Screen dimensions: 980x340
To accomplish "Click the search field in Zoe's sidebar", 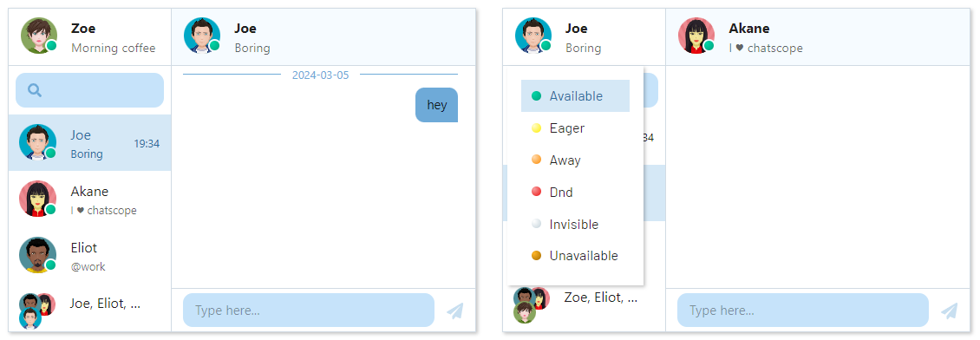I will [x=89, y=90].
